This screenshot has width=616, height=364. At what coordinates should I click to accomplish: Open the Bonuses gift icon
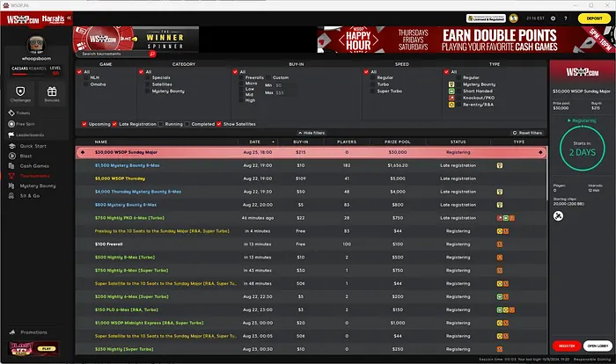52,93
